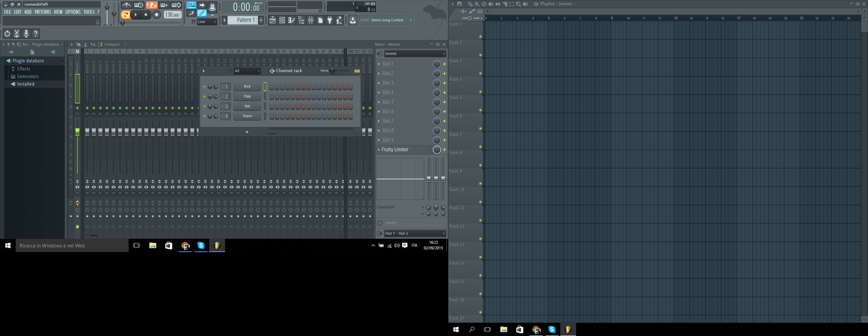Disable the Fruity Limiter effect LED
This screenshot has width=868, height=336.
tap(444, 150)
